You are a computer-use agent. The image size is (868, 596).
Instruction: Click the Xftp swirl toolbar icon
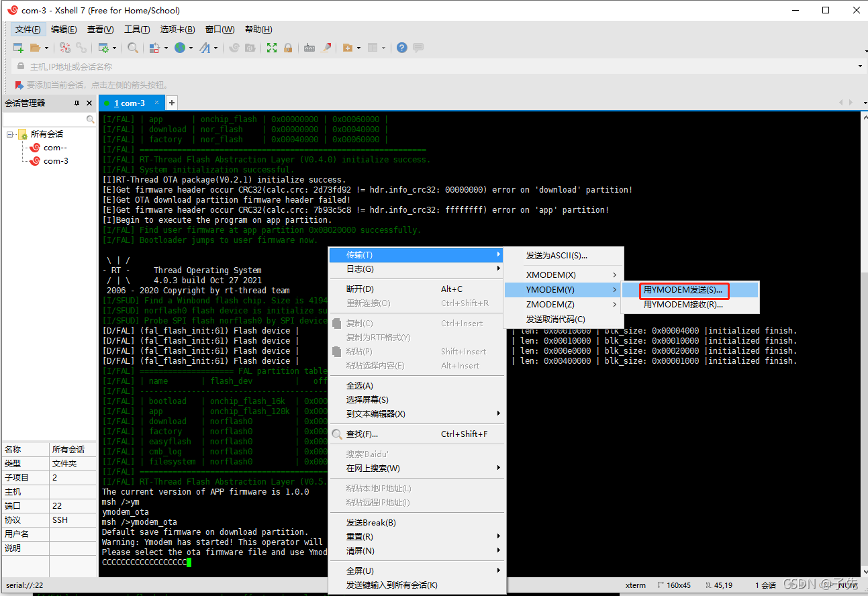234,48
